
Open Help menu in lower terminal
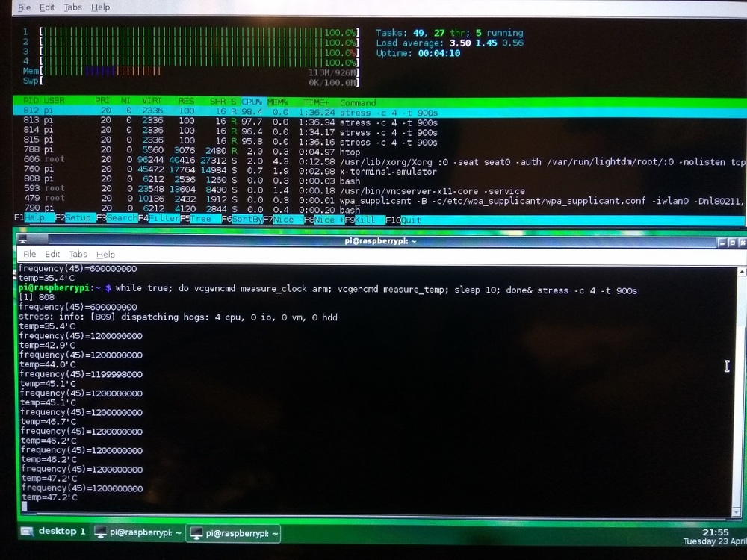105,255
